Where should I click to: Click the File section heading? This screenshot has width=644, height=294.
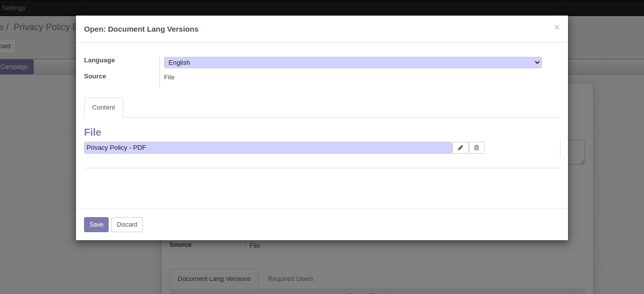coord(93,132)
